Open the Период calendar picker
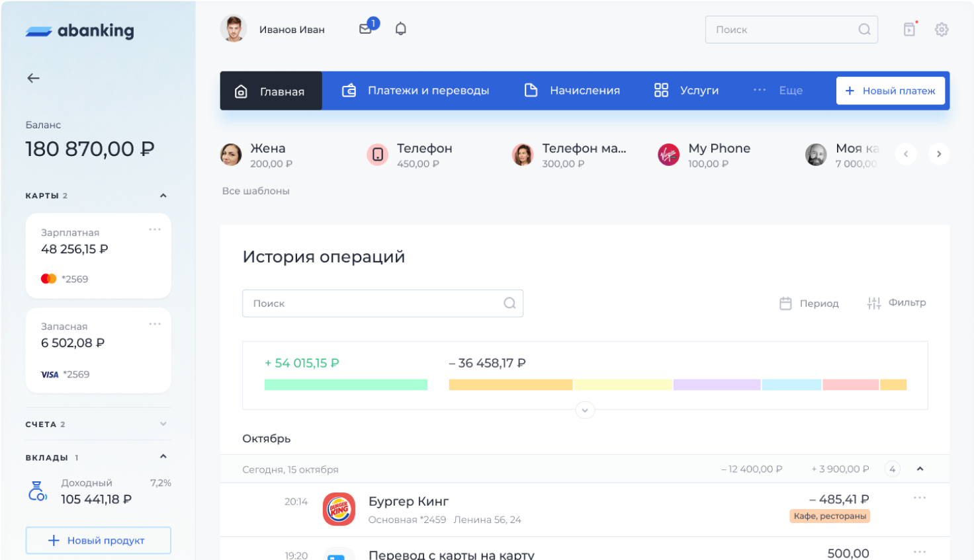974x560 pixels. click(x=809, y=303)
